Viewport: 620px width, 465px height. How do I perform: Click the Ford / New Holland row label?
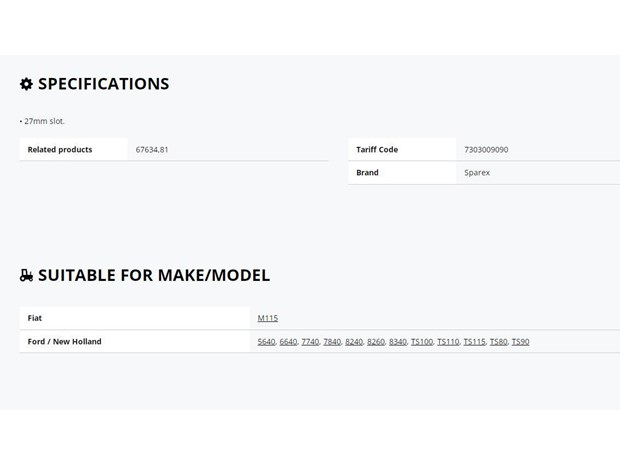pyautogui.click(x=64, y=342)
